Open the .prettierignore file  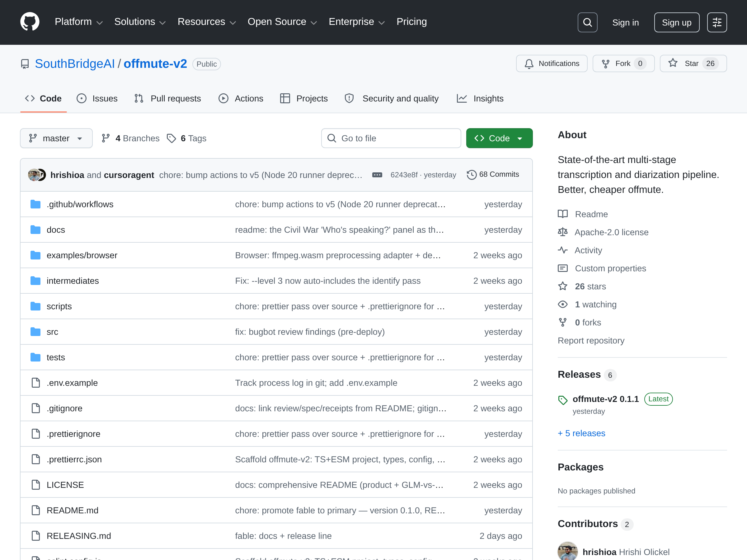pyautogui.click(x=73, y=434)
